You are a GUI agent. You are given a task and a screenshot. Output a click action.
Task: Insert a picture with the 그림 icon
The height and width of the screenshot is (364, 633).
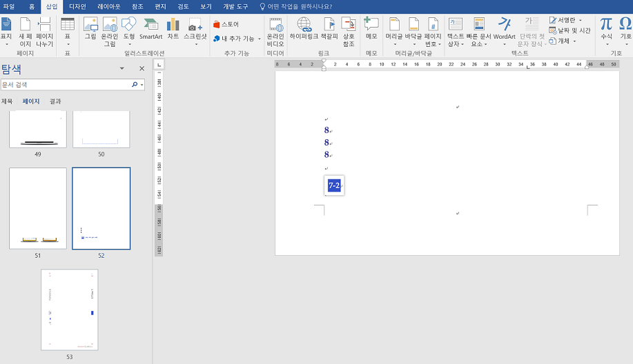[x=90, y=28]
